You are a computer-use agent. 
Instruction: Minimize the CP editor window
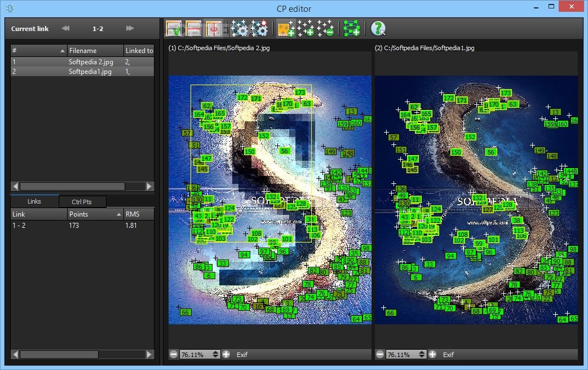[536, 7]
